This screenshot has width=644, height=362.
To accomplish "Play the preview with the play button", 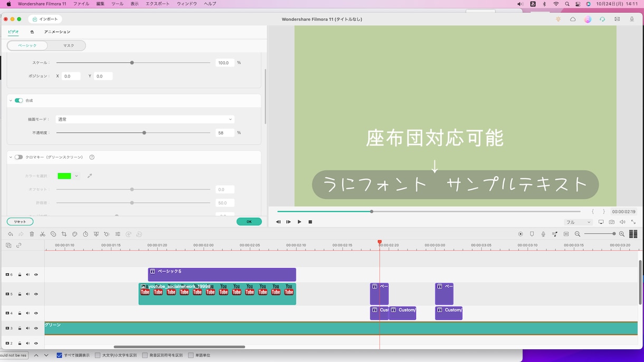I will pos(299,222).
